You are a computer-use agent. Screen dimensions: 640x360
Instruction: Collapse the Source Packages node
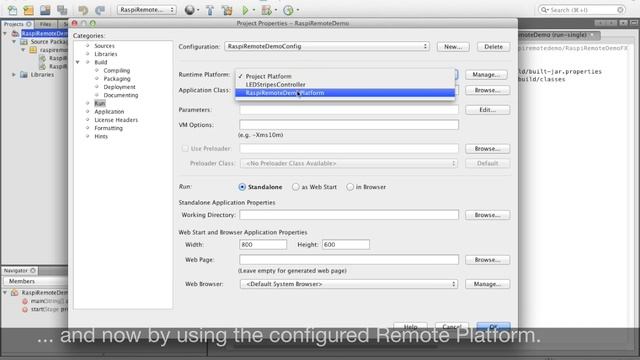(14, 42)
